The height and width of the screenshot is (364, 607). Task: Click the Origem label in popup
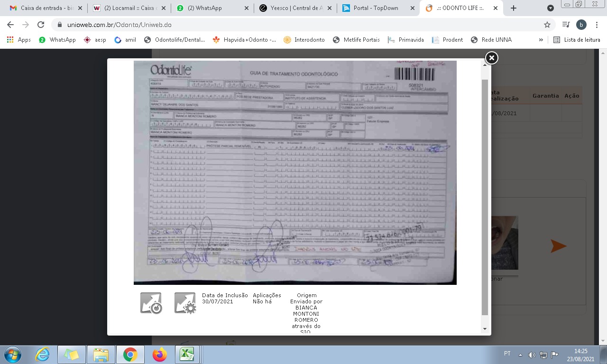click(306, 295)
